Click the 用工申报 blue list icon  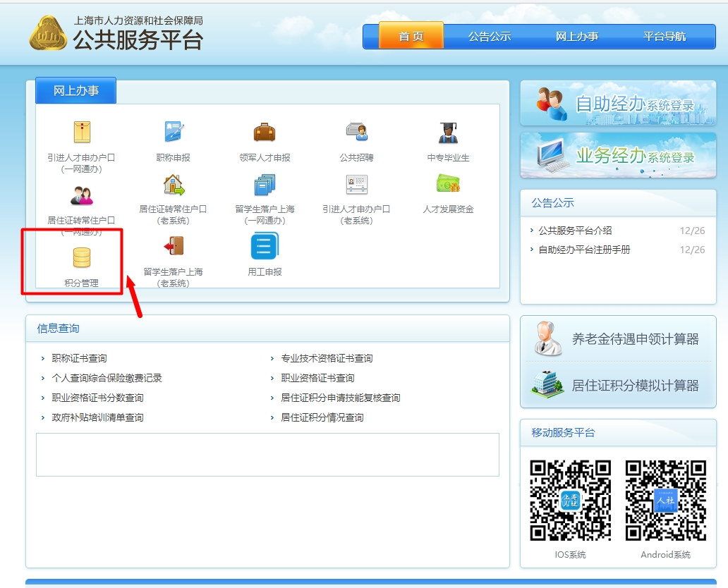coord(265,246)
